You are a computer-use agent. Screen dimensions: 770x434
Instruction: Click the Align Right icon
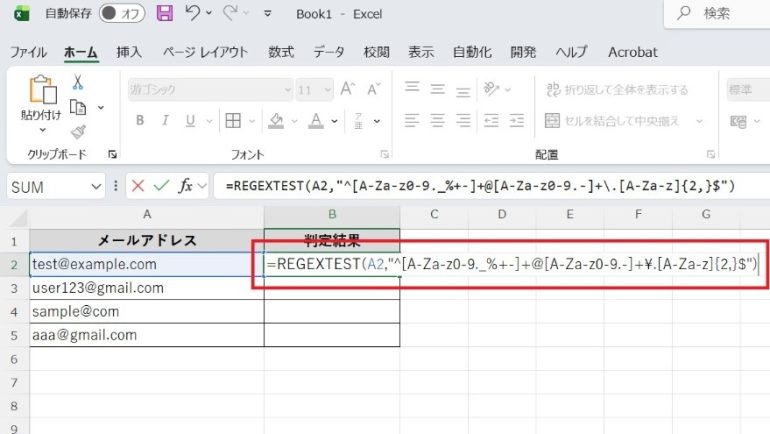[x=463, y=120]
